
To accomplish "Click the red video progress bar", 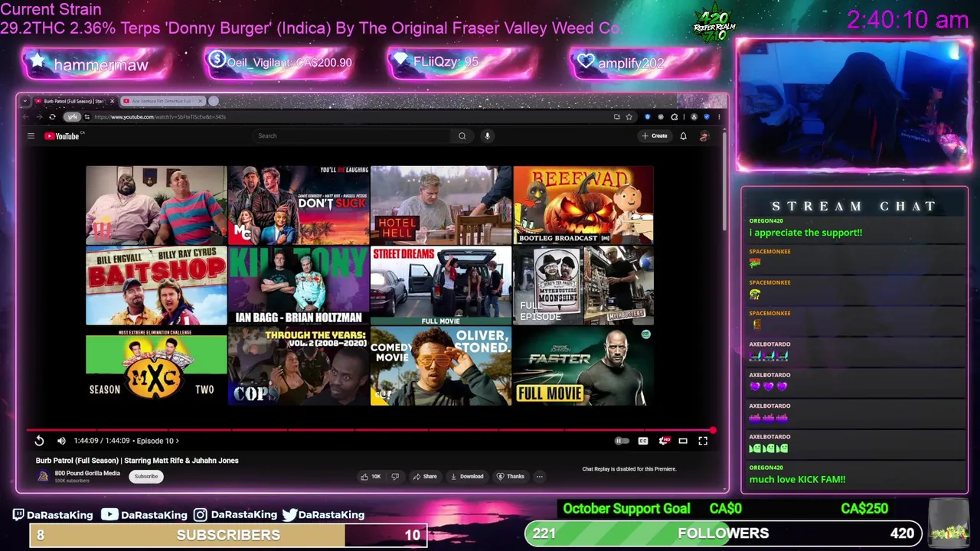I will point(371,430).
